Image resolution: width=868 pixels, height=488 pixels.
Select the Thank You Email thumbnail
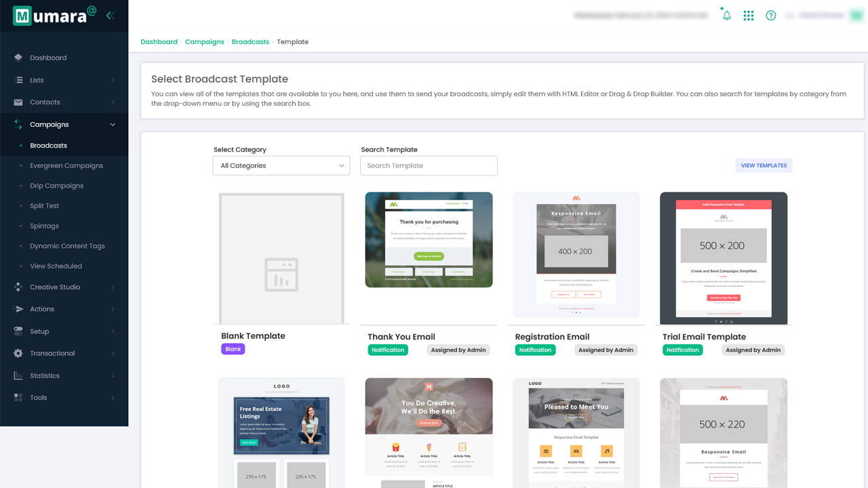pyautogui.click(x=429, y=240)
